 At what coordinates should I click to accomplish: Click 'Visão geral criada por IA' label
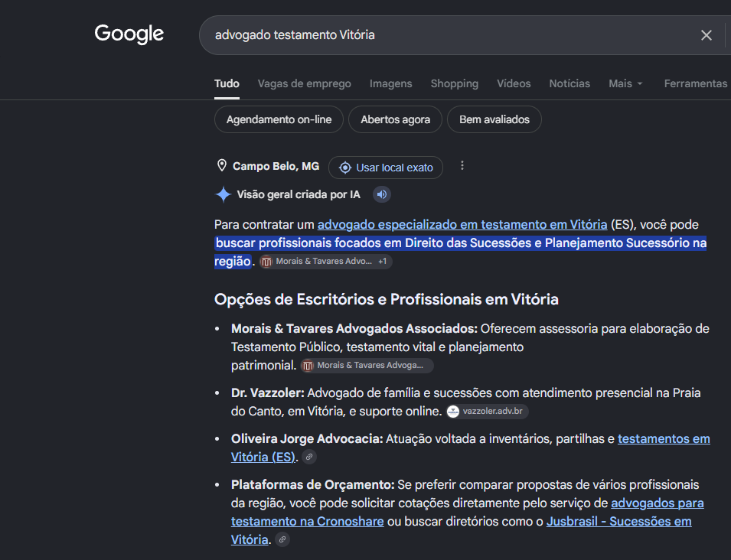coord(299,194)
